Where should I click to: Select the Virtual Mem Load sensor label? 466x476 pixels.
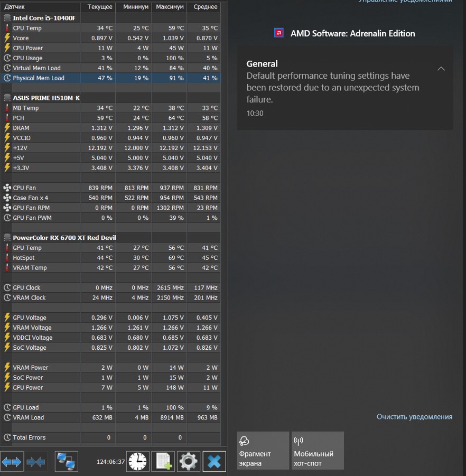37,68
